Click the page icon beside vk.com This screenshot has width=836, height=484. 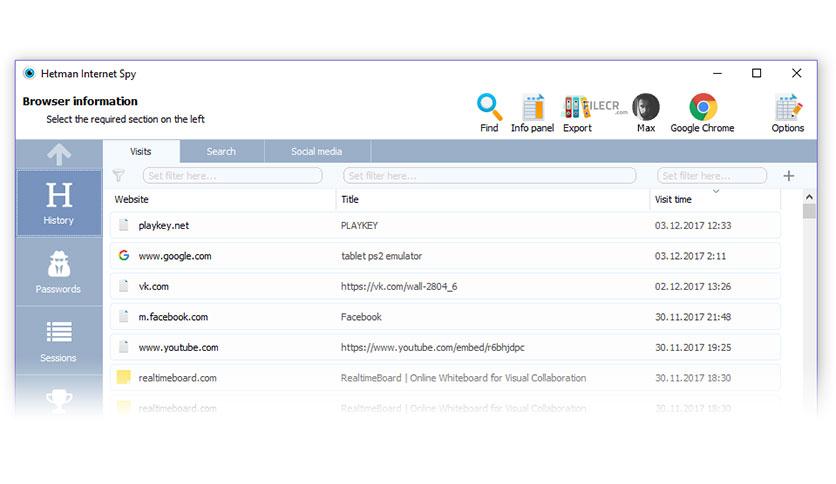[x=124, y=286]
